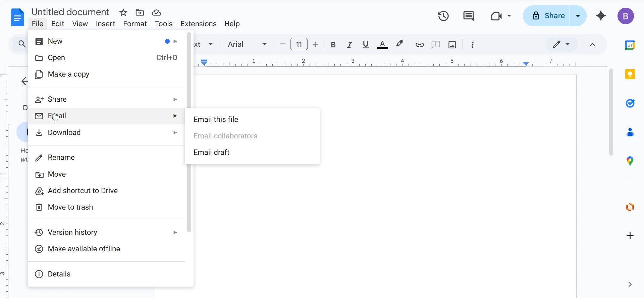Open the account avatar B

coord(626,16)
